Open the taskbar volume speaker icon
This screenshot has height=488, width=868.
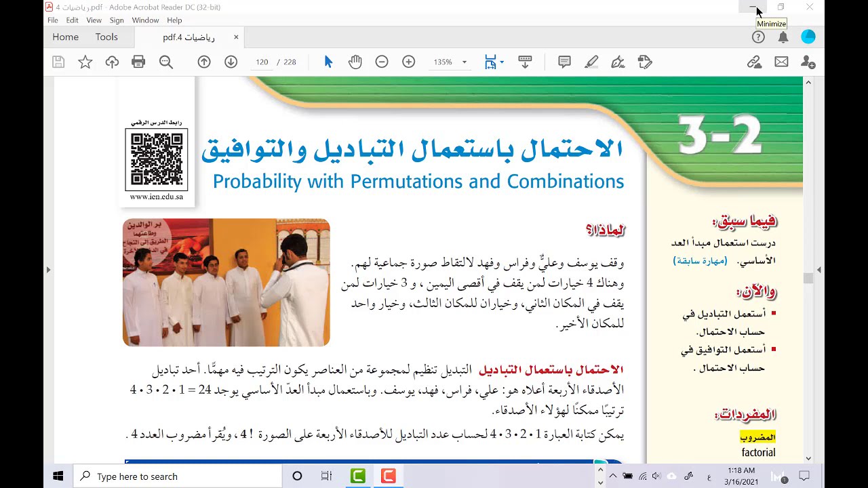tap(656, 476)
